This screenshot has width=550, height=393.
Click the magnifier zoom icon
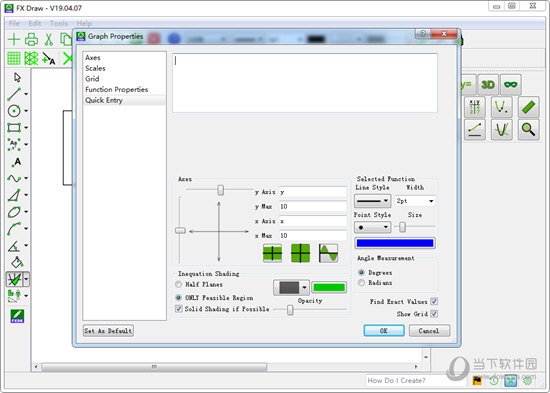click(528, 129)
